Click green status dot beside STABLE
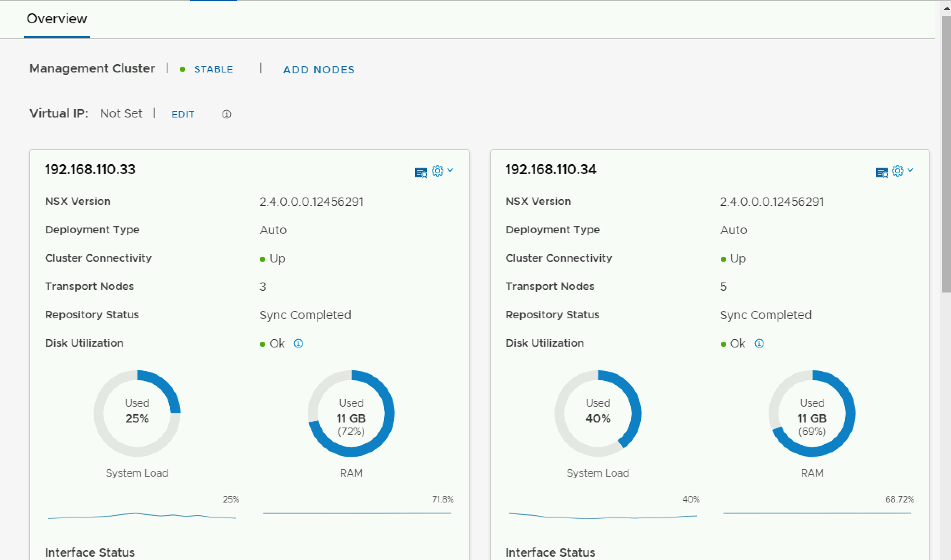The height and width of the screenshot is (560, 951). coord(183,70)
